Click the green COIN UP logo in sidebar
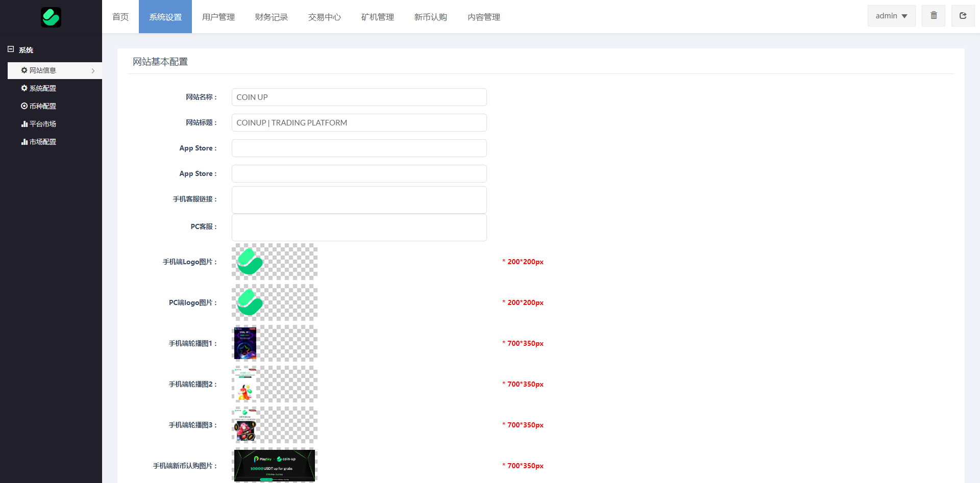 point(51,17)
